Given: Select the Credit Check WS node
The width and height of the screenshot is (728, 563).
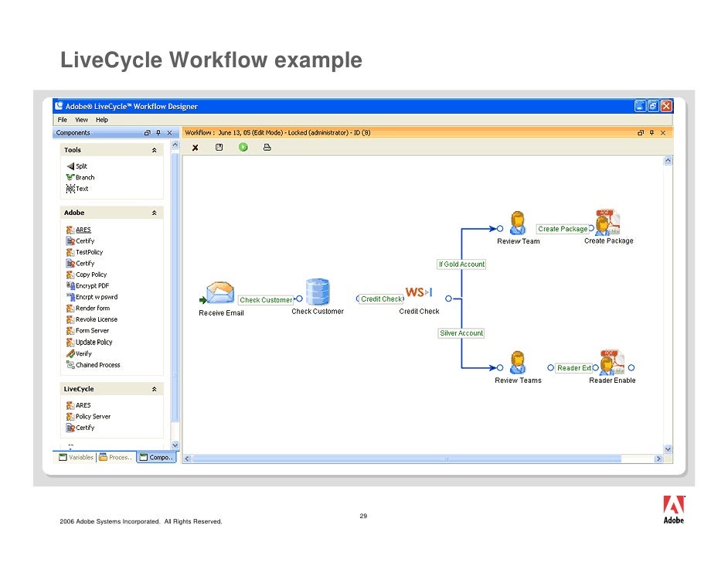Looking at the screenshot, I should tap(419, 292).
